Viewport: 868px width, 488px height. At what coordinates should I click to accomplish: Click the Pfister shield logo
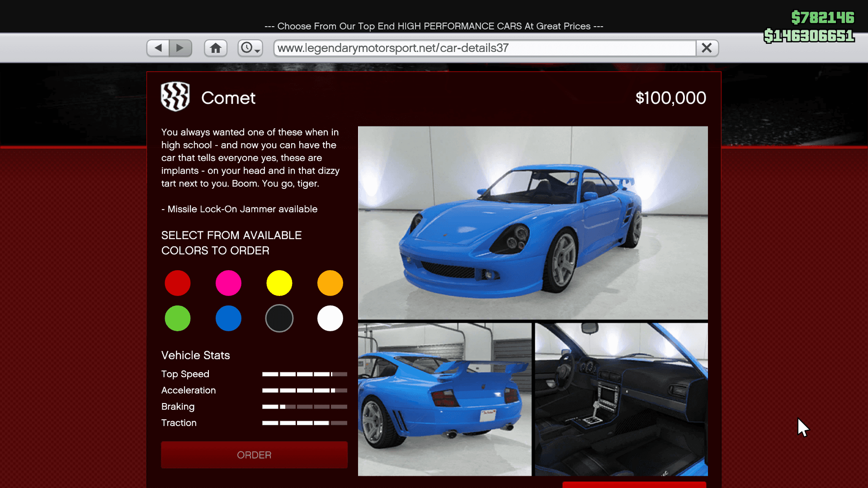click(175, 97)
